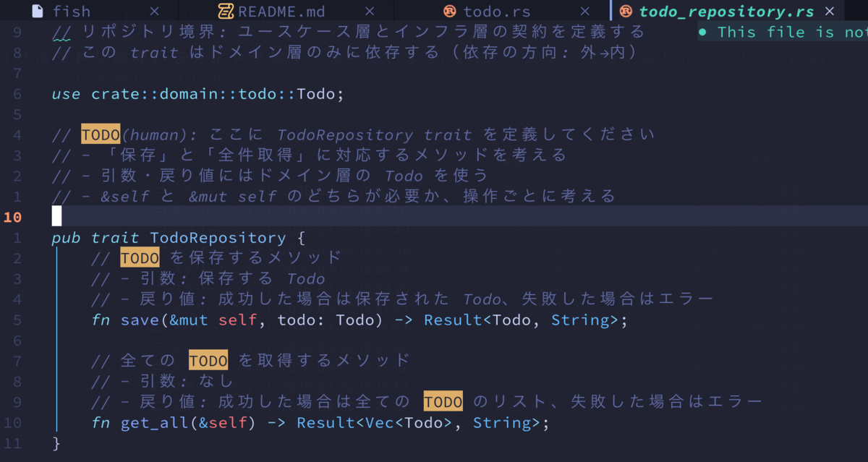
Task: Click the TodoRepository trait name in declaration
Action: pyautogui.click(x=218, y=238)
